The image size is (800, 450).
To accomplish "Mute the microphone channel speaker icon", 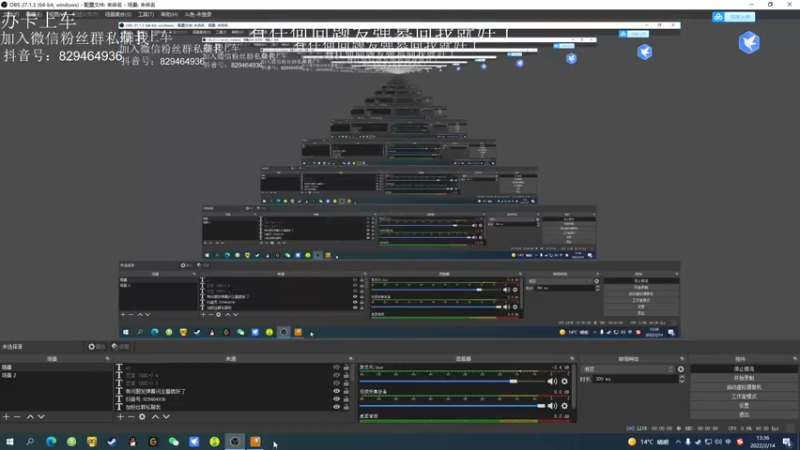I will (x=552, y=381).
